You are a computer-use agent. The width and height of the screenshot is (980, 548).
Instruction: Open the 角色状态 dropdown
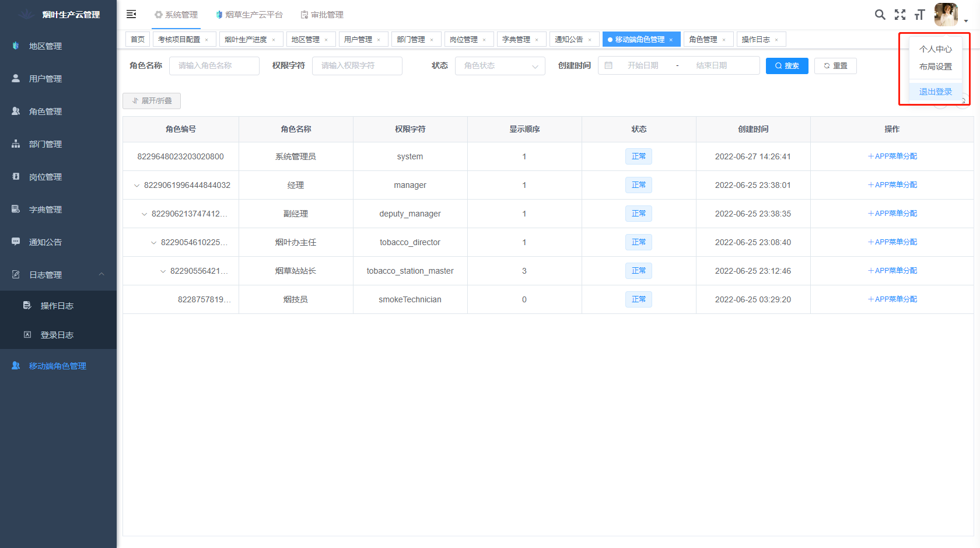(500, 66)
